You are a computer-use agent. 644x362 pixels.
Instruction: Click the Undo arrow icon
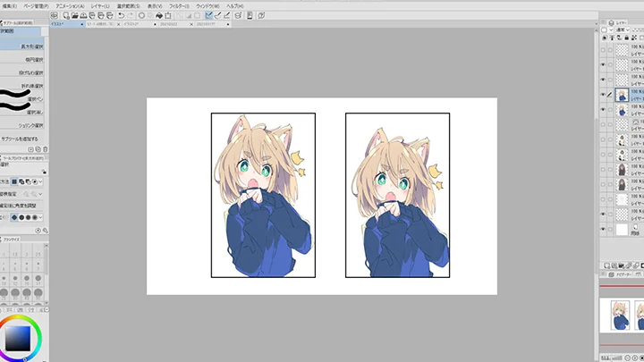[x=121, y=15]
